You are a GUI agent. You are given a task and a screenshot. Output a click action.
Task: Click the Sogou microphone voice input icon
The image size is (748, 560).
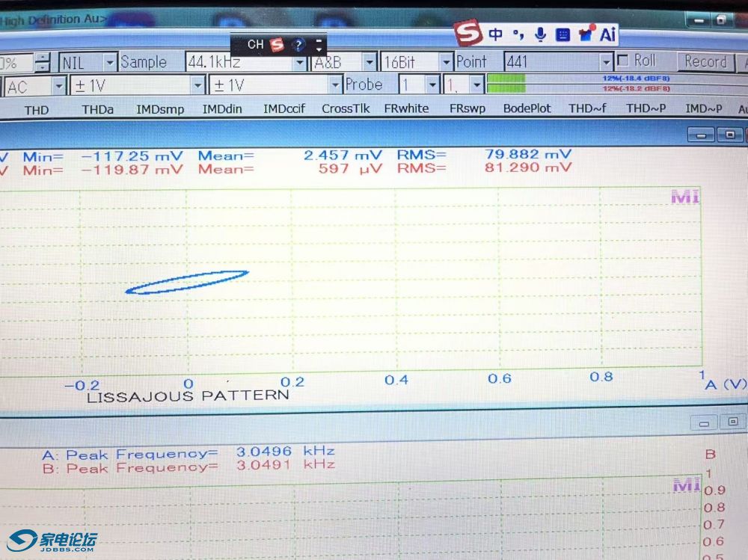coord(541,34)
